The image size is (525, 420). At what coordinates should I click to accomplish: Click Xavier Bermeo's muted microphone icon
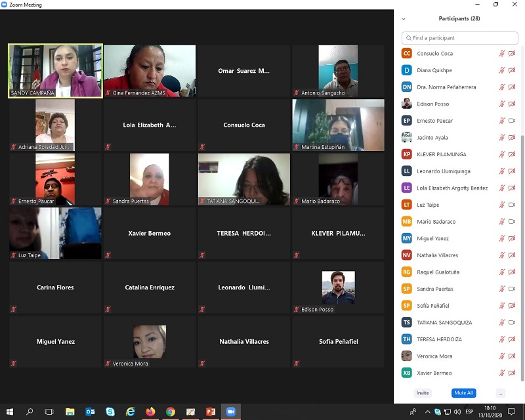(x=502, y=373)
